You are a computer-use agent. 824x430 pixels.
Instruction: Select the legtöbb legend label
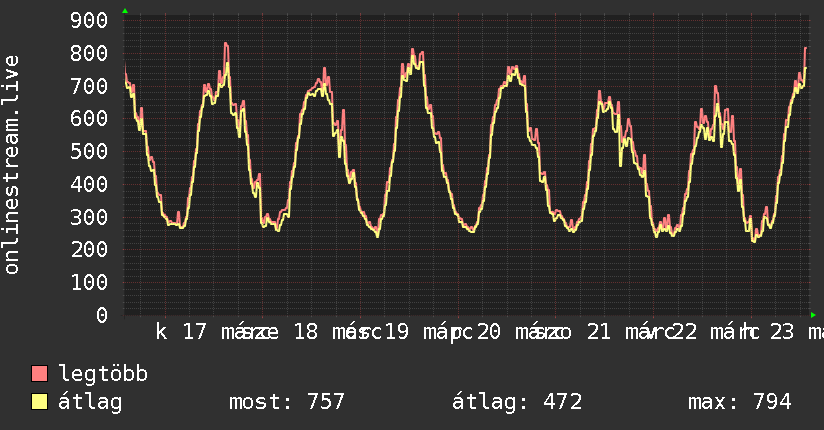103,374
